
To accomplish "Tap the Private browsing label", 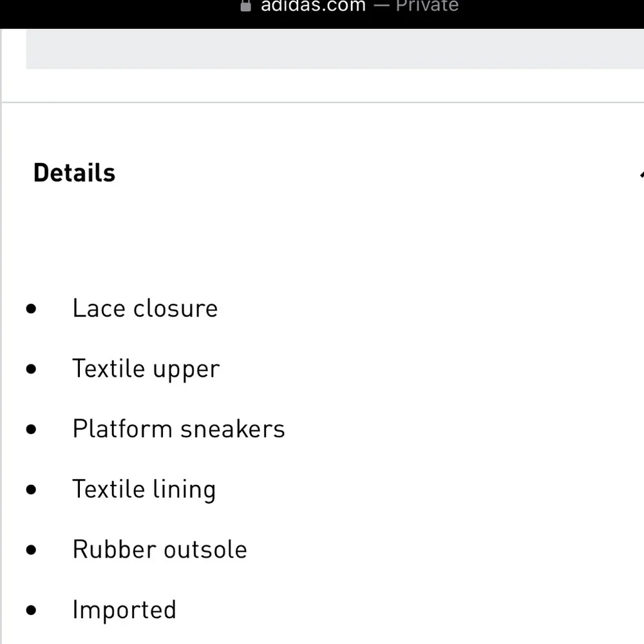I will pos(427,6).
